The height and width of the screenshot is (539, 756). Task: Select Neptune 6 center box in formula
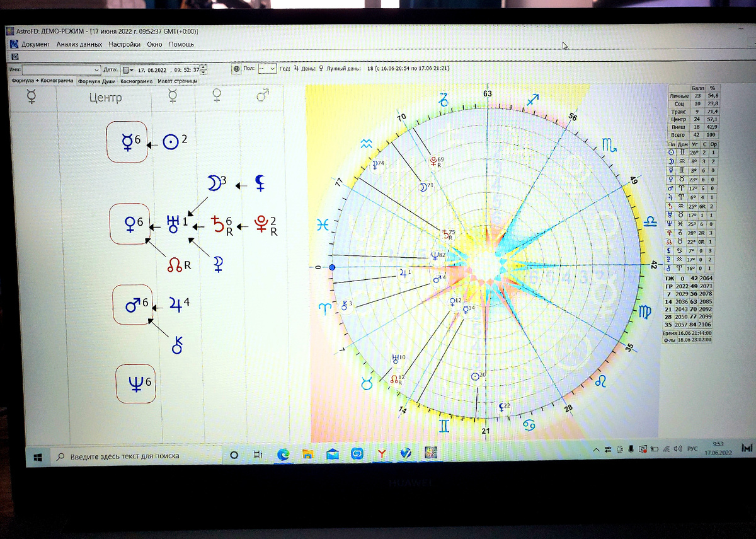point(135,383)
